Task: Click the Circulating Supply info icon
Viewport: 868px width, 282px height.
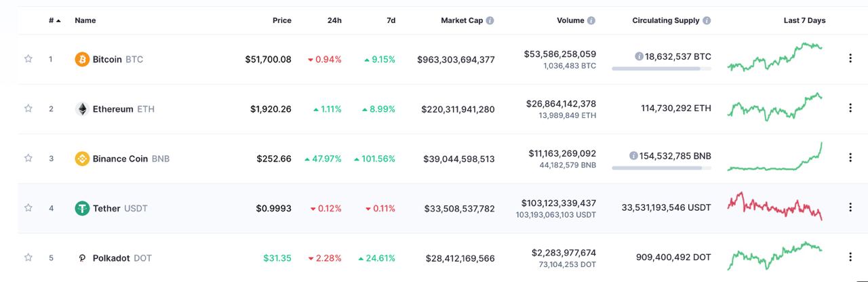Action: tap(707, 20)
